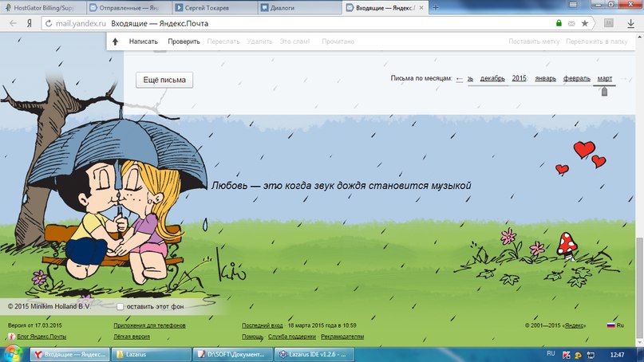This screenshot has width=644, height=362.
Task: Bookmark the page with the star icon
Action: pyautogui.click(x=585, y=23)
